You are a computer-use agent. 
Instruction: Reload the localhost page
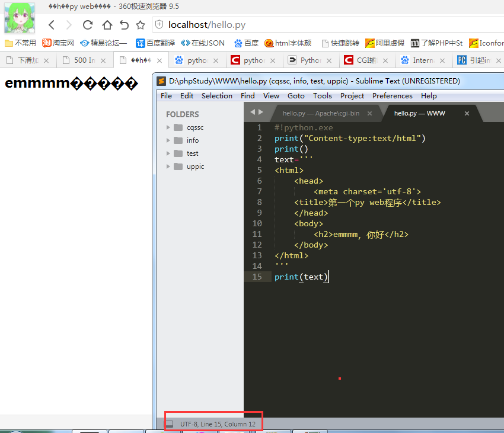(88, 25)
